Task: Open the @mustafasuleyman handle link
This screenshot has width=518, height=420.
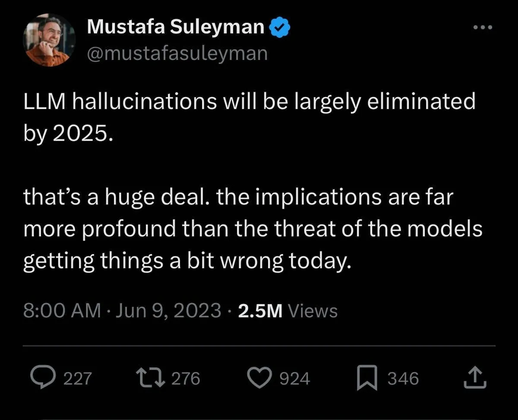Action: (177, 54)
